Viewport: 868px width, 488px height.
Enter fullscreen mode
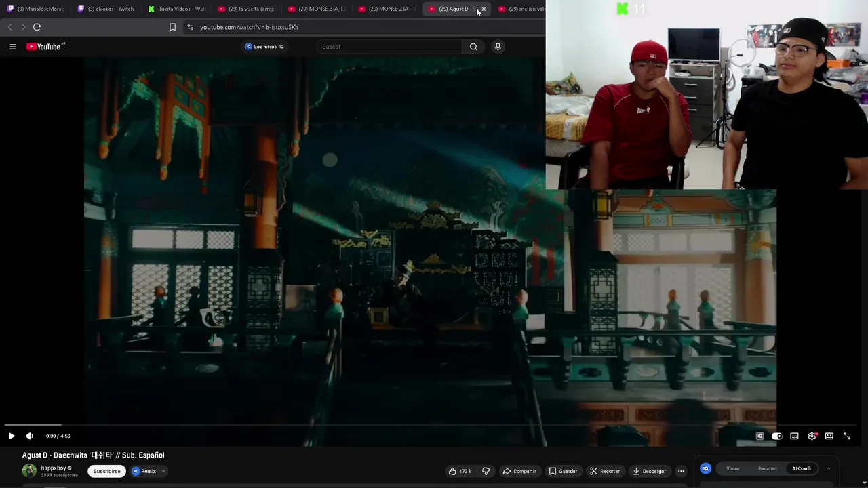846,436
